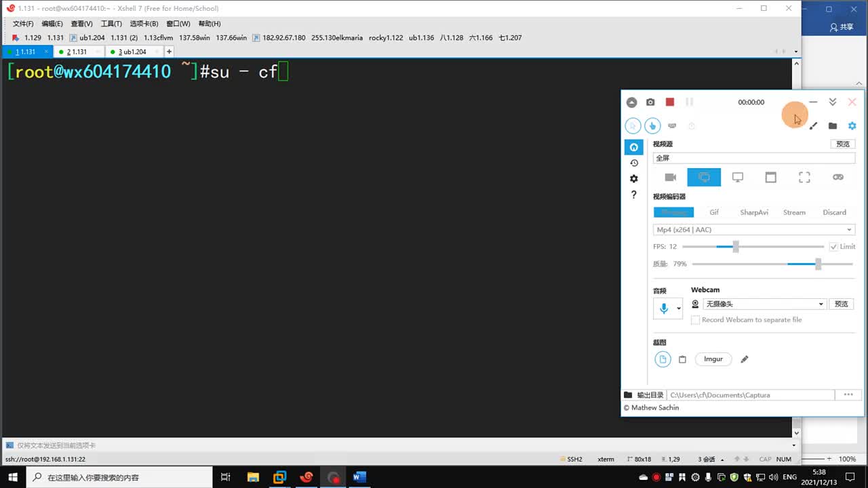Click the 预览 button beside 视频源
Image resolution: width=868 pixels, height=488 pixels.
pyautogui.click(x=843, y=144)
